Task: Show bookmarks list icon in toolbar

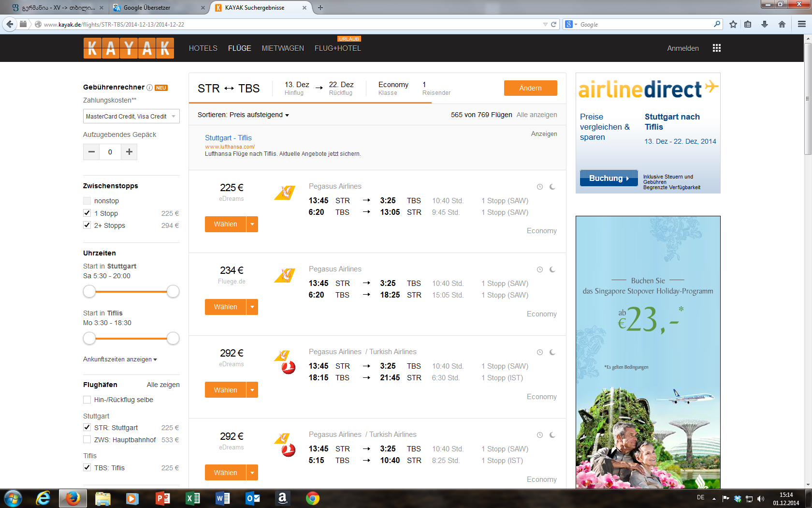Action: point(748,24)
